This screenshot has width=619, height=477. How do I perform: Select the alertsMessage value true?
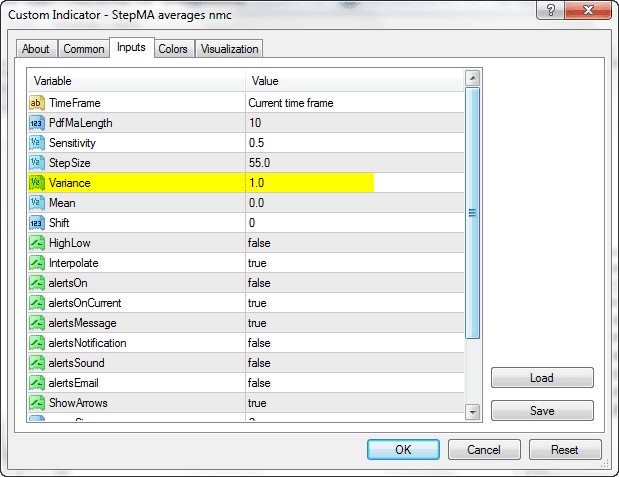tap(257, 323)
